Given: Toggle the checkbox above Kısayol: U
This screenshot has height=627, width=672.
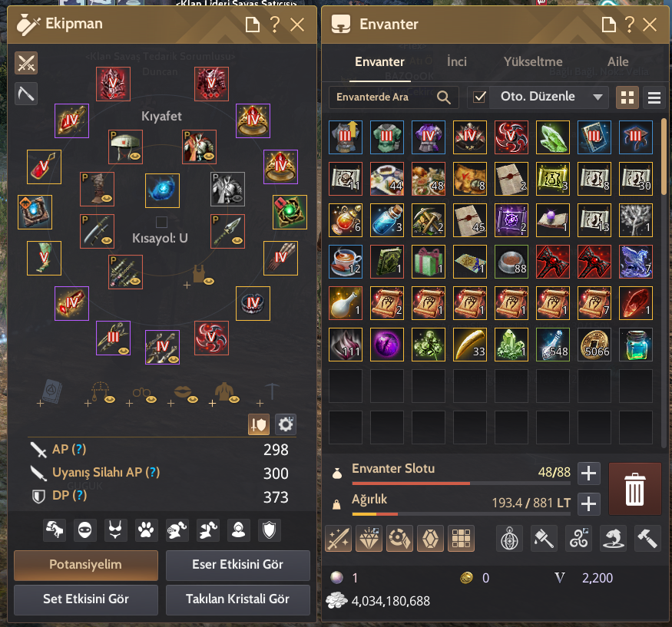Looking at the screenshot, I should pyautogui.click(x=161, y=222).
